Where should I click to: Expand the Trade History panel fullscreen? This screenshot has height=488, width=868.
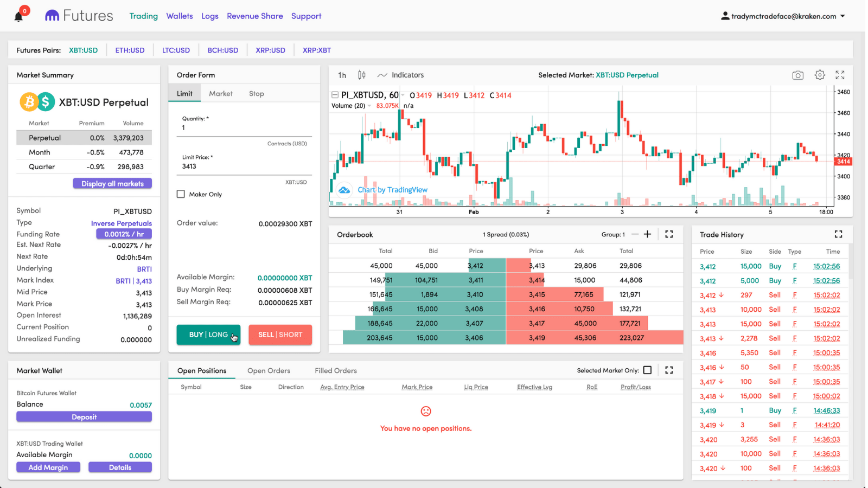click(x=838, y=234)
